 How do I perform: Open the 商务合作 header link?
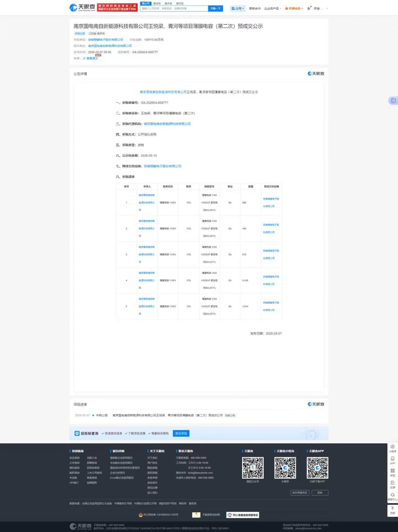click(255, 8)
